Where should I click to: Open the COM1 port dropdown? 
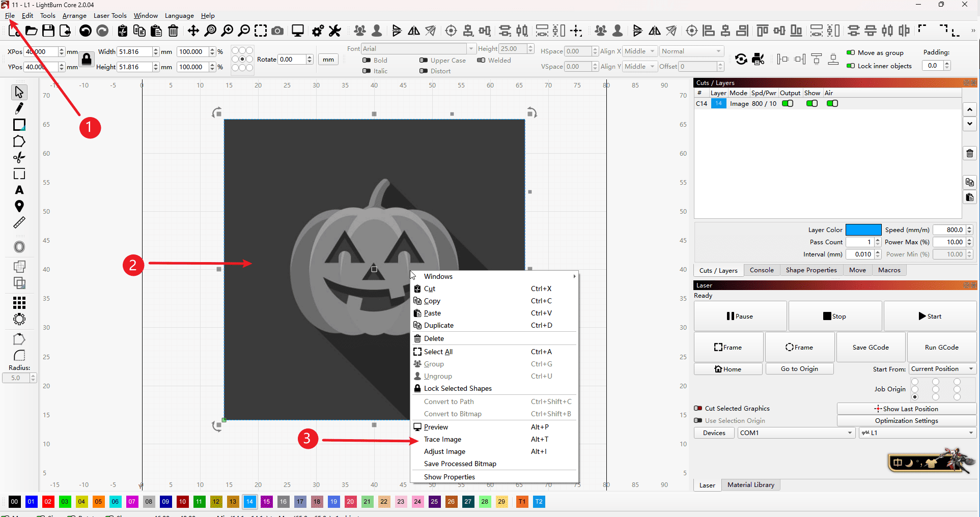pos(796,433)
